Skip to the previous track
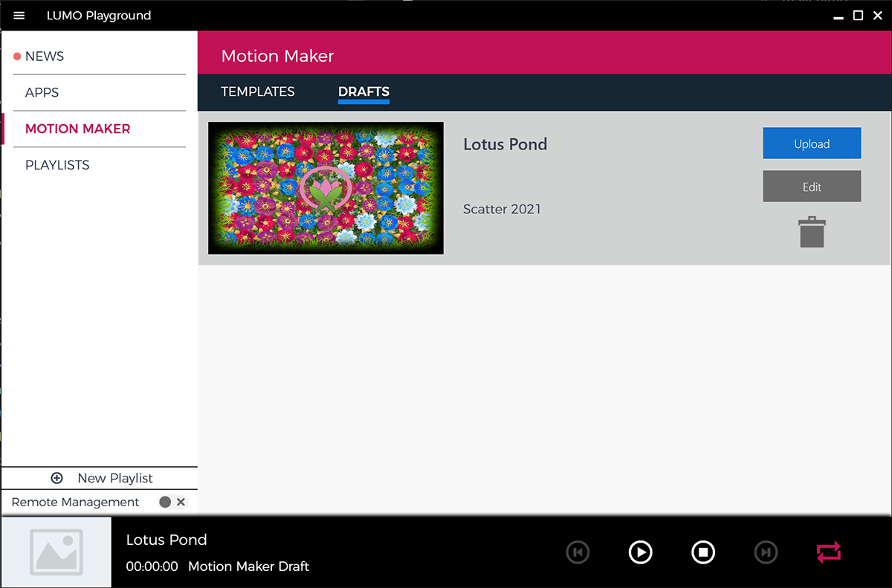Viewport: 892px width, 588px height. click(x=578, y=552)
